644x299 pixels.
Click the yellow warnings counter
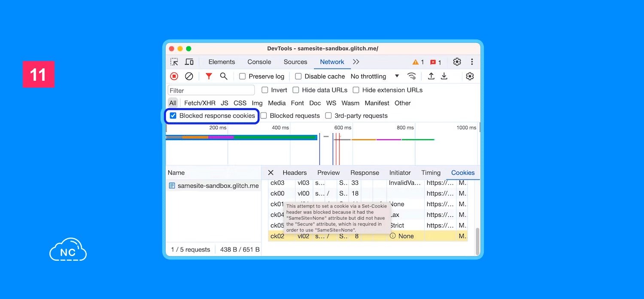[x=418, y=62]
